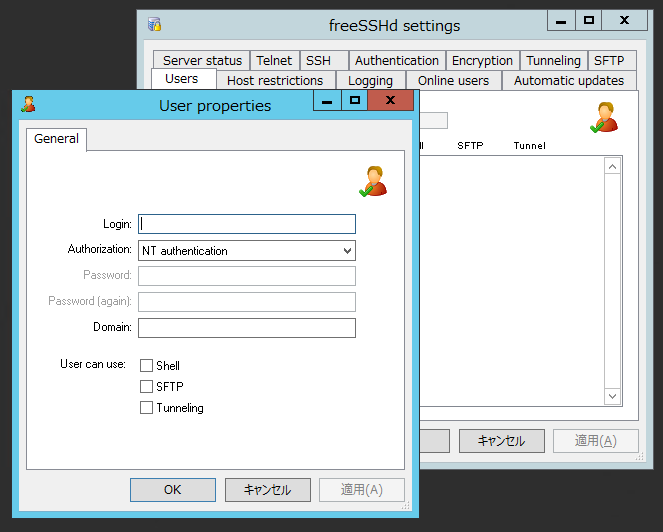
Task: Click キャンセル in User properties dialog
Action: (x=268, y=490)
